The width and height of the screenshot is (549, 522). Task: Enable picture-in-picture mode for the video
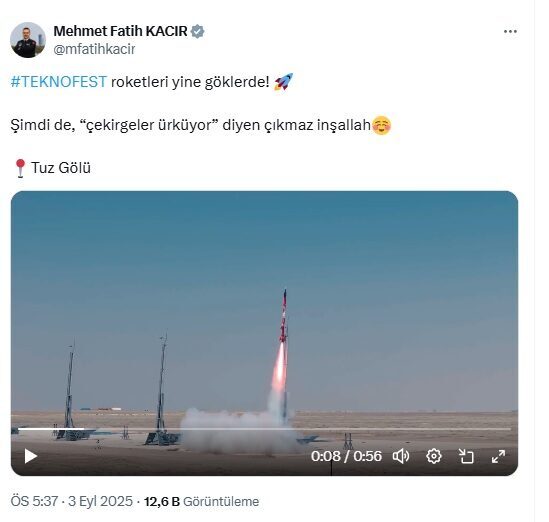(x=466, y=456)
